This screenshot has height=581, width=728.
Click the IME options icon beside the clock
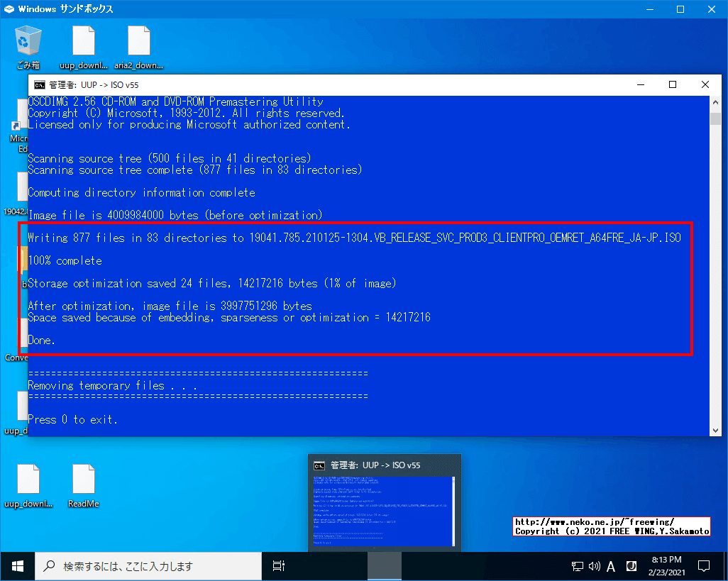(631, 565)
